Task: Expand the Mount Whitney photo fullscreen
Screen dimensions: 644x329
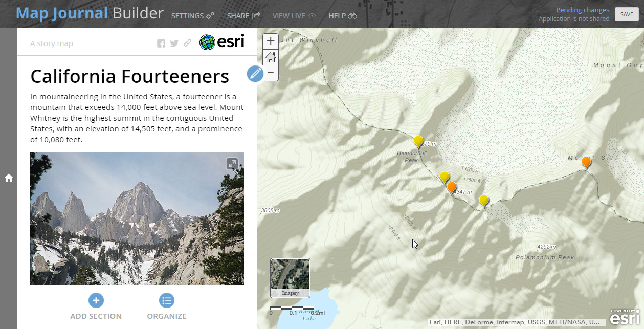Action: [x=232, y=164]
